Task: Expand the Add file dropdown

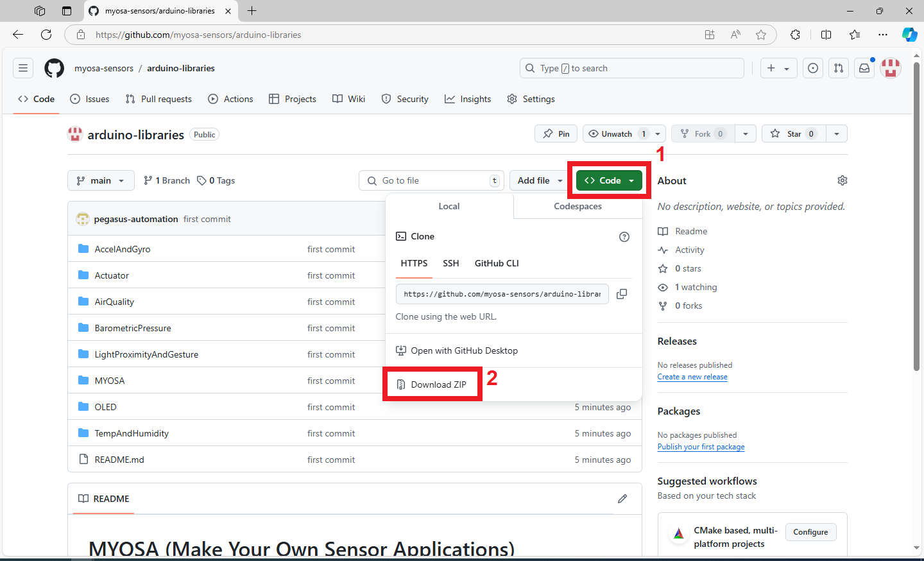Action: point(540,180)
